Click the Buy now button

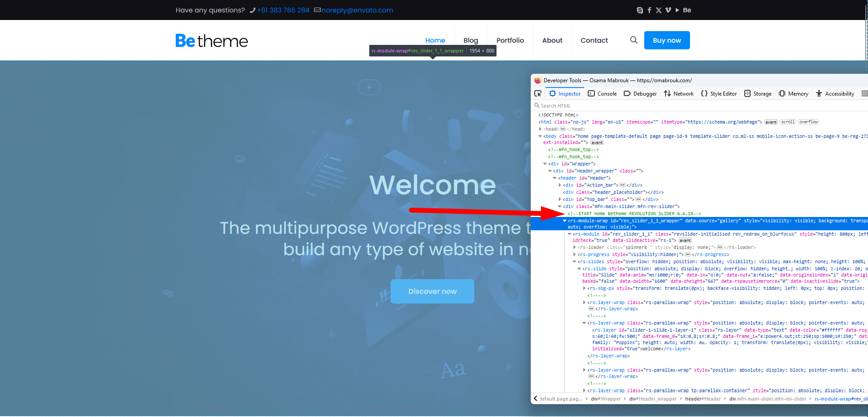pos(667,40)
